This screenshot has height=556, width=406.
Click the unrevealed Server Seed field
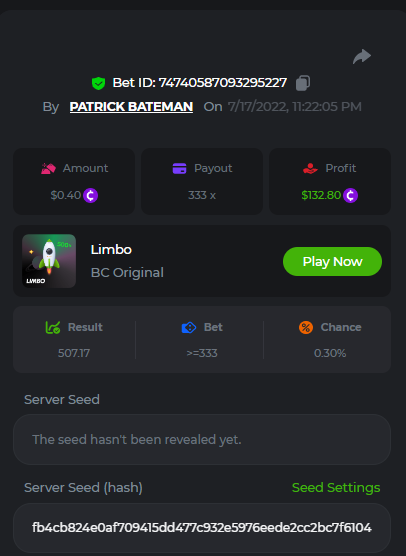[x=202, y=440]
